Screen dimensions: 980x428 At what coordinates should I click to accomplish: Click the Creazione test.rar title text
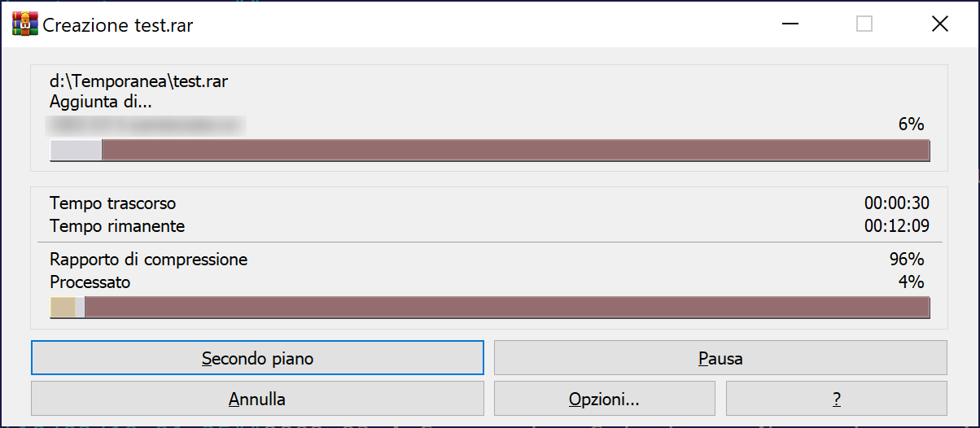(x=118, y=25)
